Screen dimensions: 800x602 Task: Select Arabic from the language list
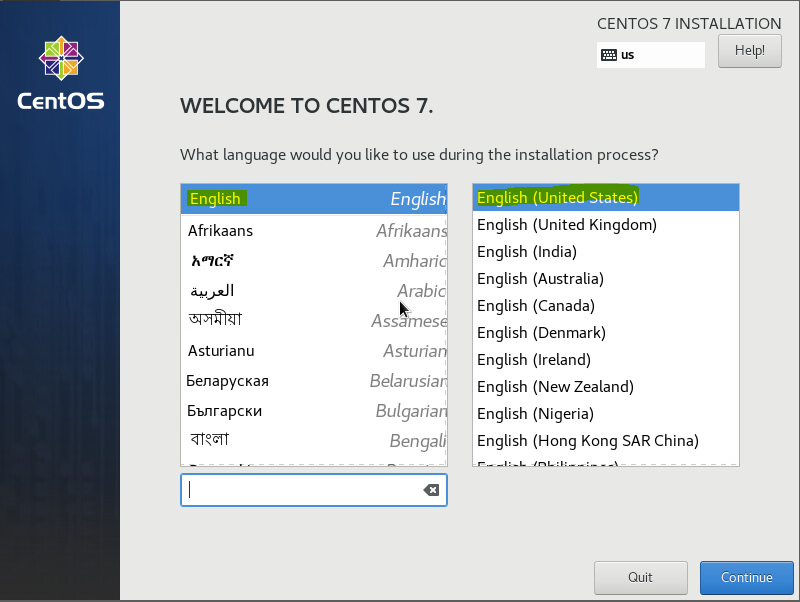pos(313,291)
